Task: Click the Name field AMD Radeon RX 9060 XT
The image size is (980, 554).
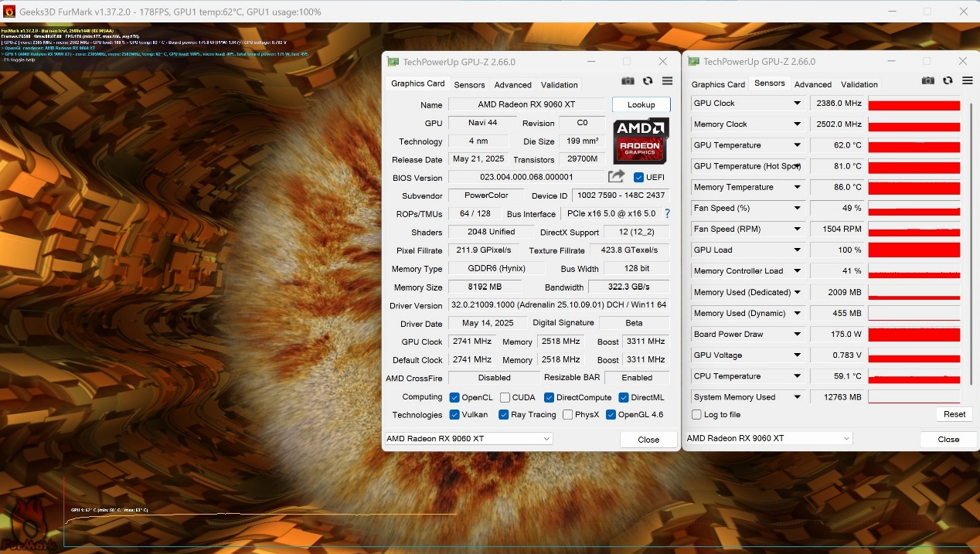Action: tap(527, 104)
